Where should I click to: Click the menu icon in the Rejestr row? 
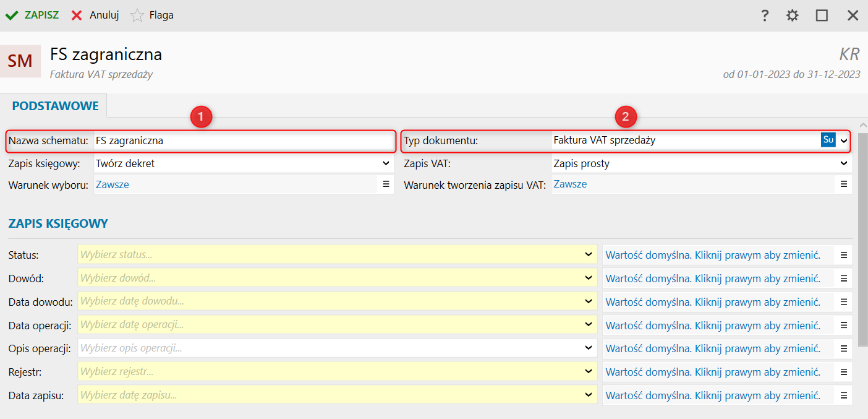[x=843, y=372]
